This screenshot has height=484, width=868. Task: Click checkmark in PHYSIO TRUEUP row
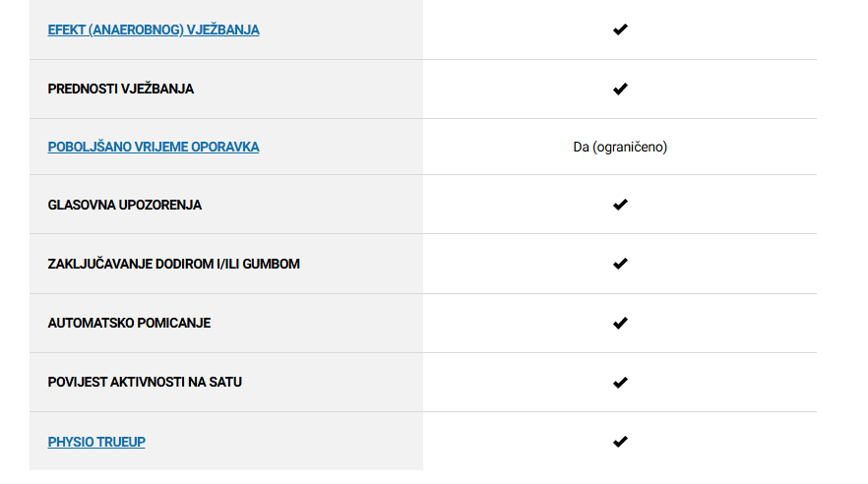[x=620, y=442]
